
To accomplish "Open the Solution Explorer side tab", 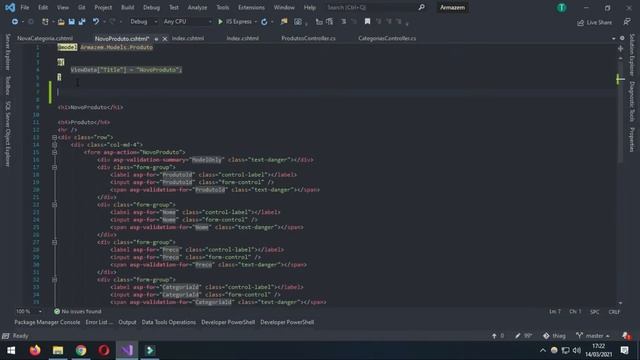I will coord(632,55).
